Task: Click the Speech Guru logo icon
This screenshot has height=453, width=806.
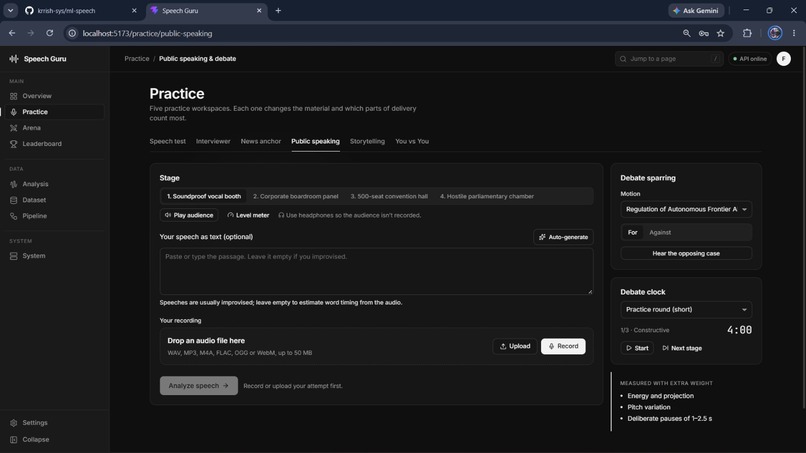Action: (x=14, y=59)
